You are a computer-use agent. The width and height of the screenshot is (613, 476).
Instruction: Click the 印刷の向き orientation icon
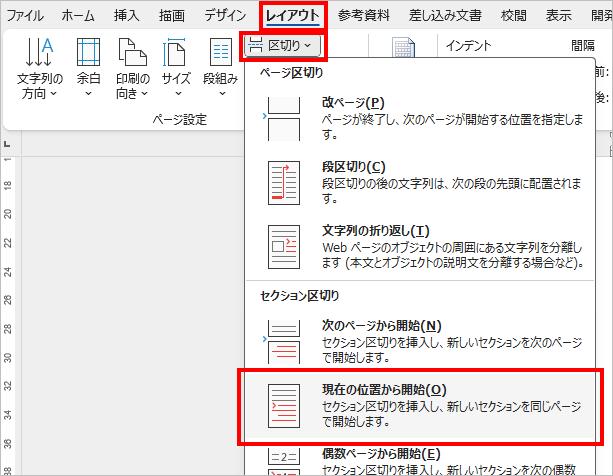(x=133, y=52)
